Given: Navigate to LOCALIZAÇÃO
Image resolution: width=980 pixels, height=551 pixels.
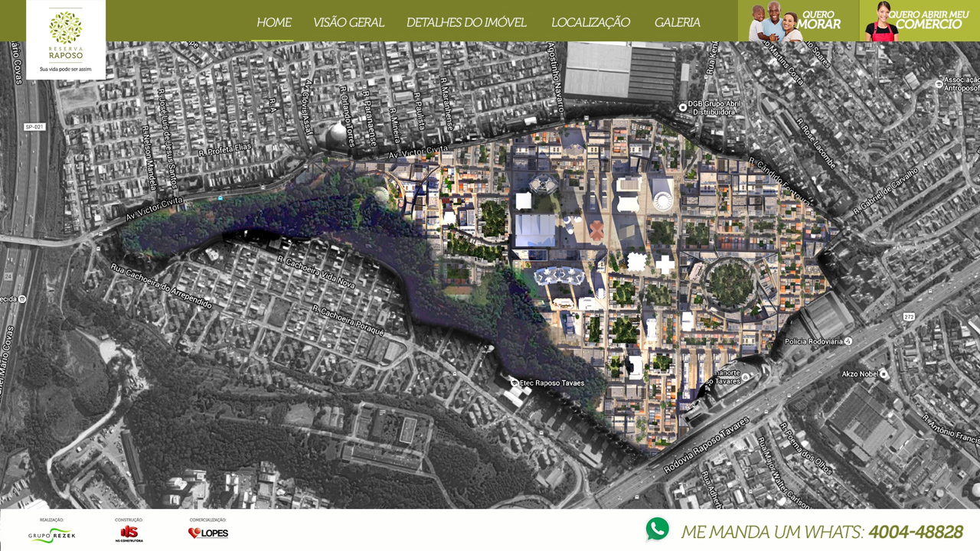Looking at the screenshot, I should [590, 22].
